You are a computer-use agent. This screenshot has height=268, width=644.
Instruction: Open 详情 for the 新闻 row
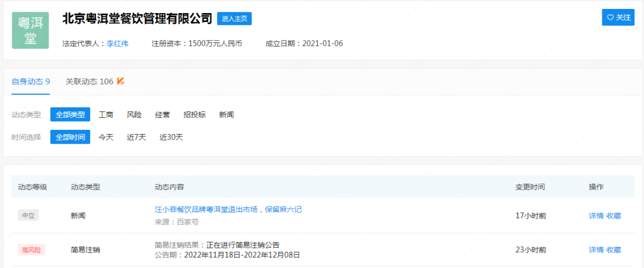[x=596, y=216]
